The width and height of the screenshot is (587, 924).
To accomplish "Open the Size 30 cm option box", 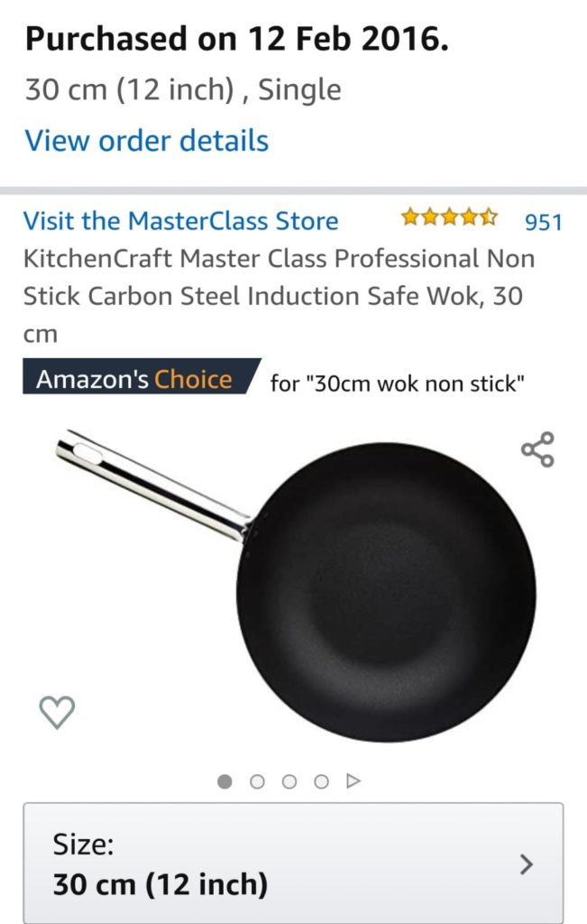I will (x=293, y=863).
